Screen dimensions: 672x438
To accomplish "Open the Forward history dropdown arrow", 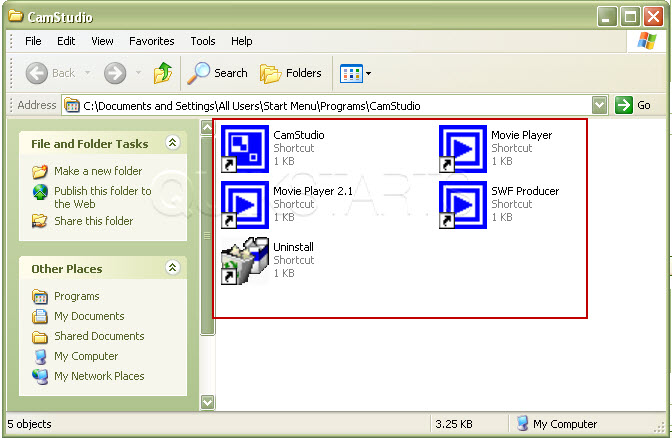I will (138, 73).
